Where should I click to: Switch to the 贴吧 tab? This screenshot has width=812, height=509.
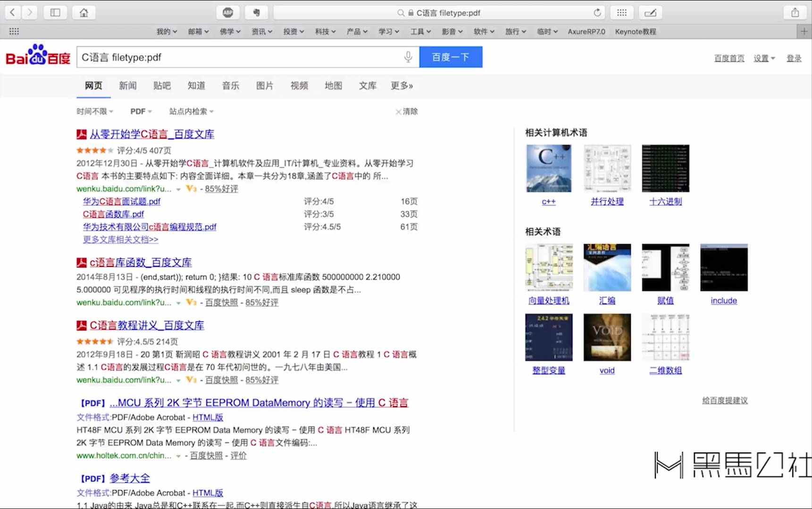pyautogui.click(x=162, y=85)
